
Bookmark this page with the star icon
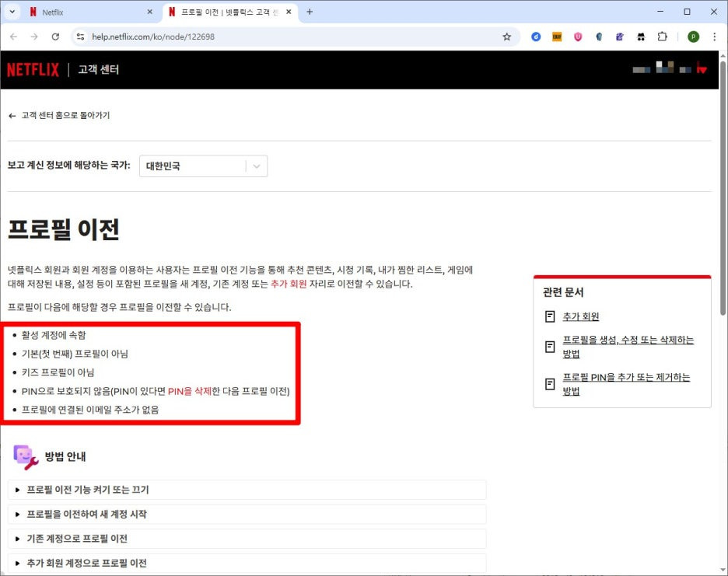(506, 37)
